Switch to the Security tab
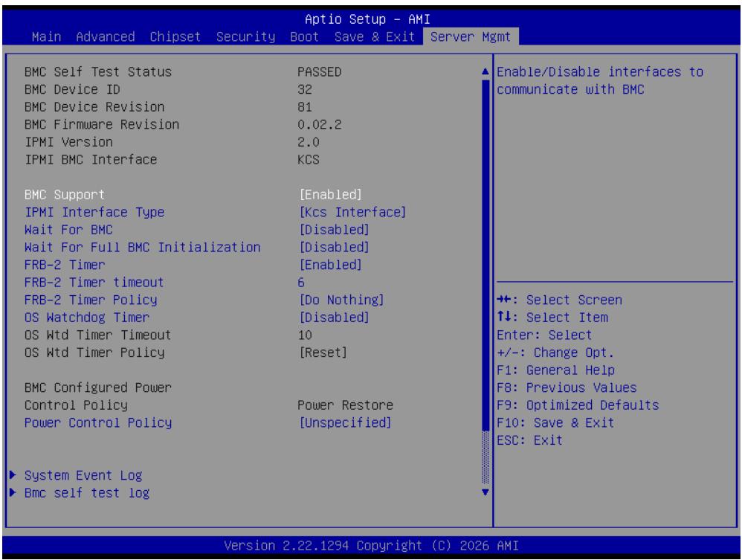This screenshot has width=742, height=560. point(245,36)
